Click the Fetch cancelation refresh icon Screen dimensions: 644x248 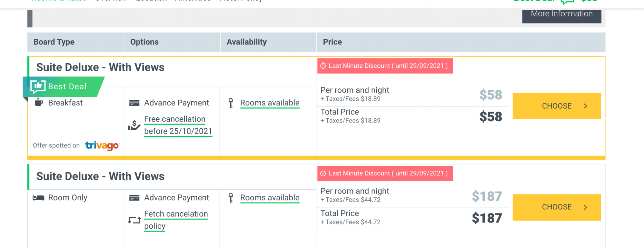point(134,220)
